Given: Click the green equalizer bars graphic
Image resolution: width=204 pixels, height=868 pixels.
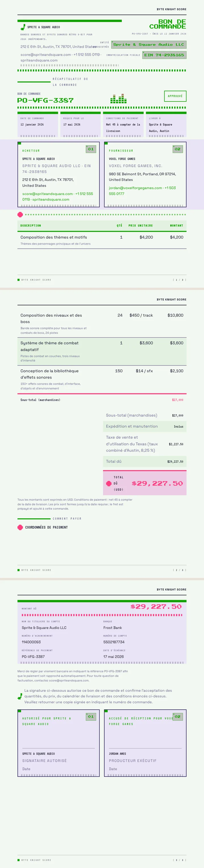Looking at the screenshot, I should pos(118,98).
